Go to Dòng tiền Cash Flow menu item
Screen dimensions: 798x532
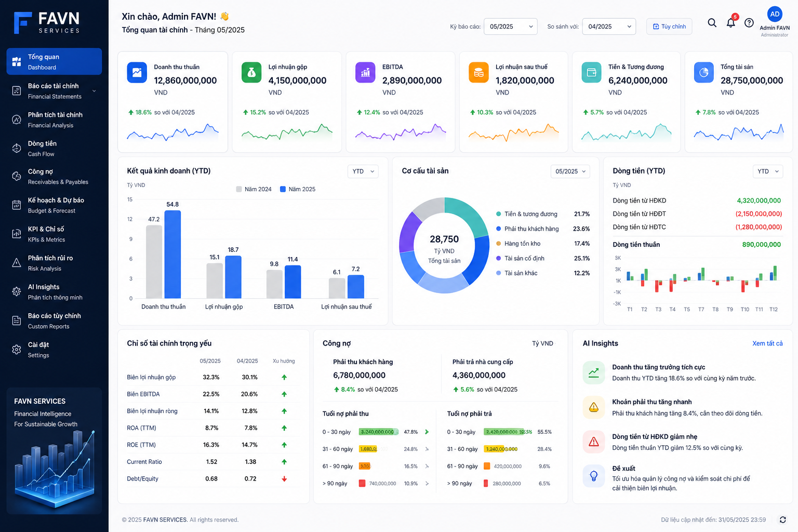[54, 149]
